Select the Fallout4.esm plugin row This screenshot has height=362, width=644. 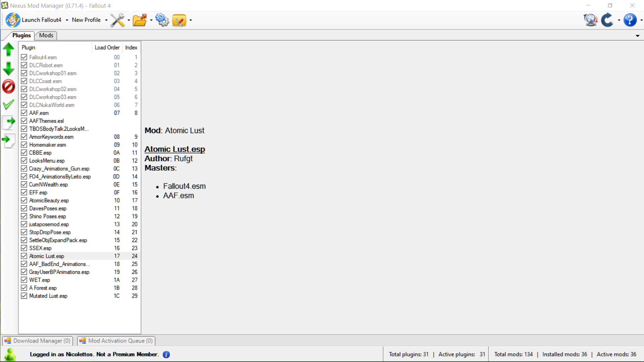click(x=80, y=57)
